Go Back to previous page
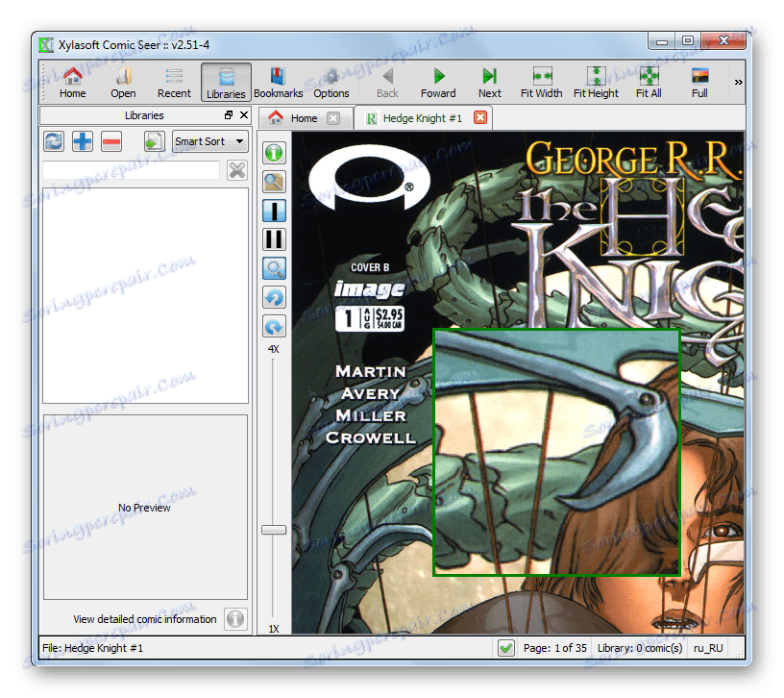Screen dimensions: 784x698 coord(387,83)
